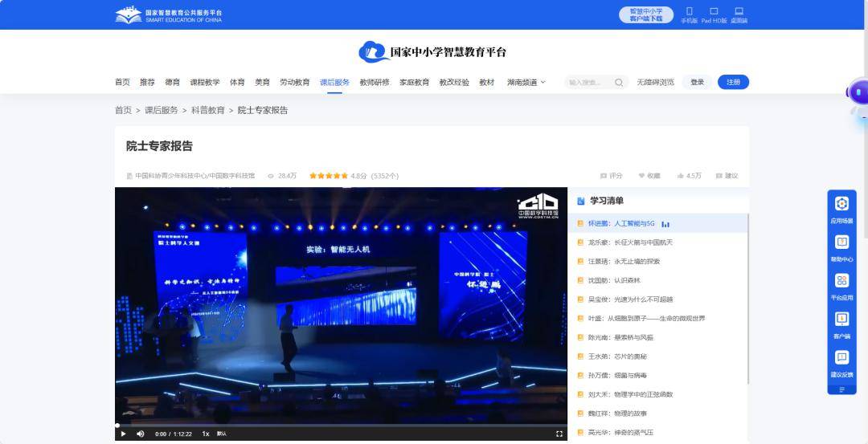Open the 美育 nav item
The height and width of the screenshot is (444, 868).
pos(262,83)
